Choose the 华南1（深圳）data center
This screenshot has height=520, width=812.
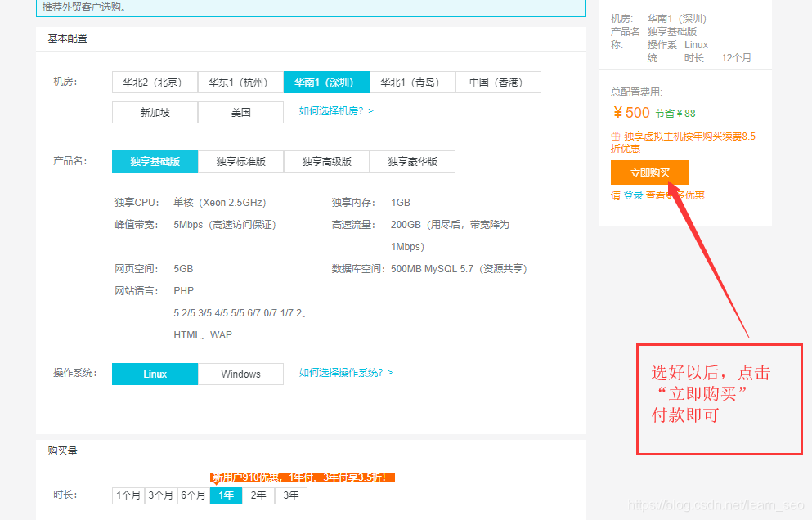pos(327,83)
